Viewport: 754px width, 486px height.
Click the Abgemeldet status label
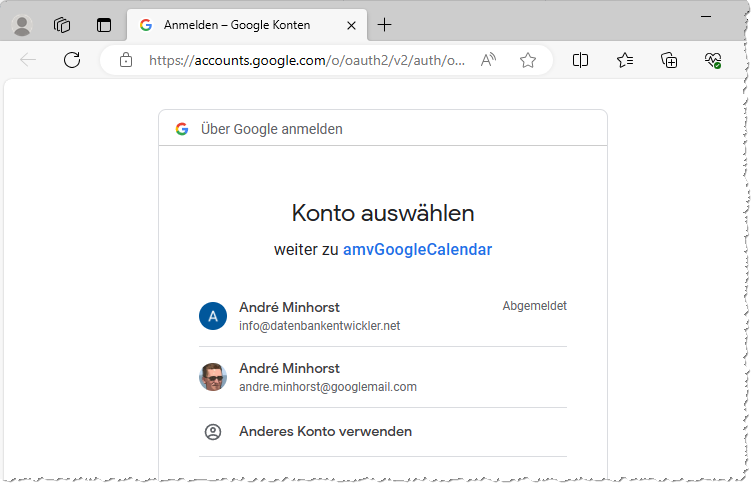pos(535,306)
